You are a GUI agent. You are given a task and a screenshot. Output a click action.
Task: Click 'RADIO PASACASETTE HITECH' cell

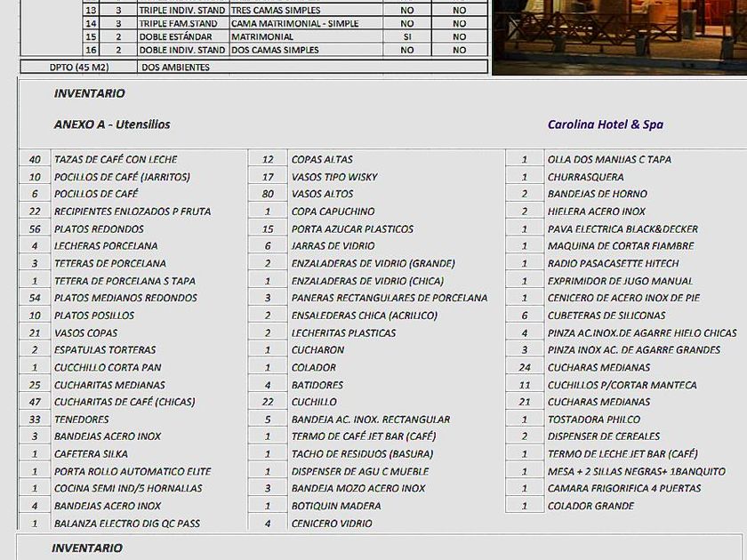[x=613, y=263]
